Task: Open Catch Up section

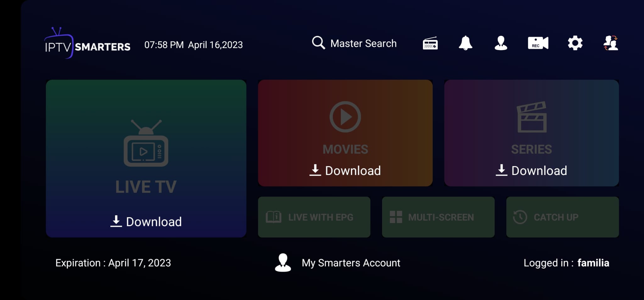Action: pyautogui.click(x=563, y=217)
